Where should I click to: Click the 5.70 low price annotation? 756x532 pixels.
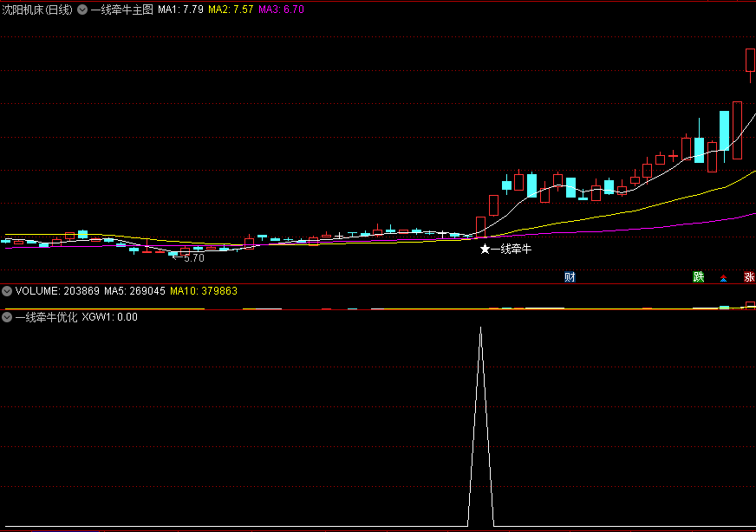(194, 258)
